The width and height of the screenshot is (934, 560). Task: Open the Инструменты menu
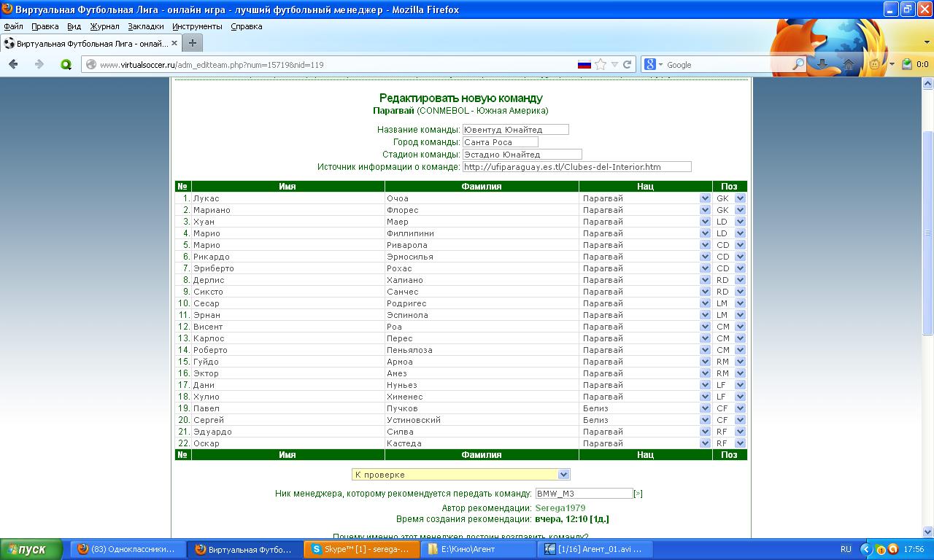click(197, 26)
